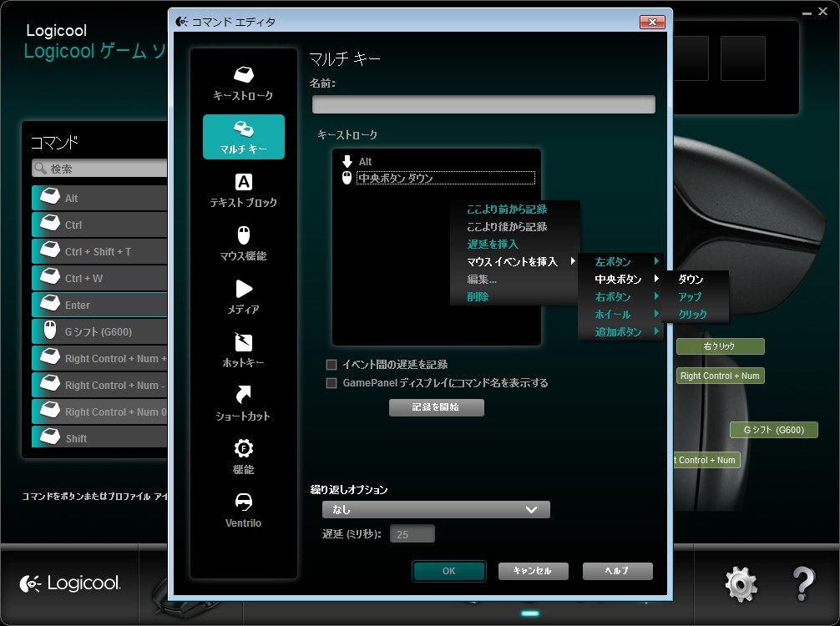The width and height of the screenshot is (840, 626).
Task: Click the OK button
Action: [449, 571]
